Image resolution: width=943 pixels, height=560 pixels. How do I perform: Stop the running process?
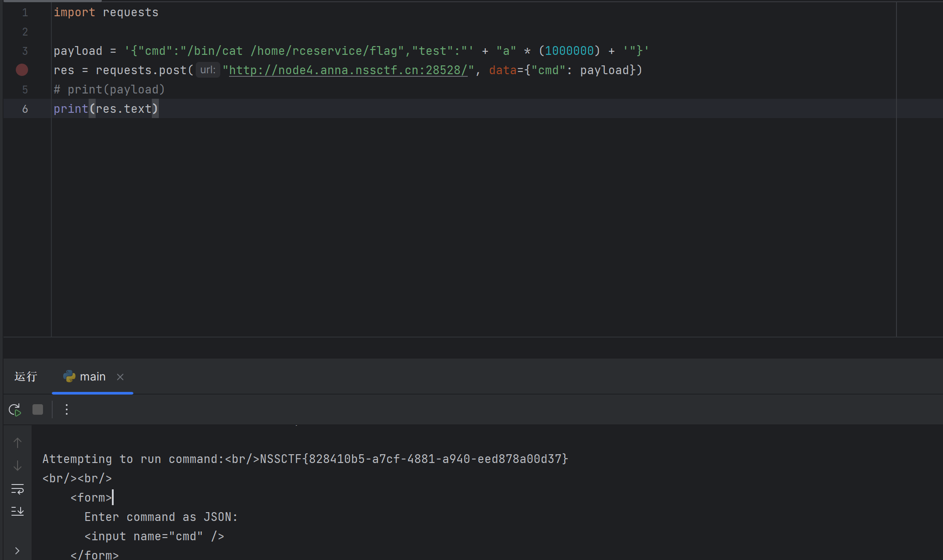38,410
